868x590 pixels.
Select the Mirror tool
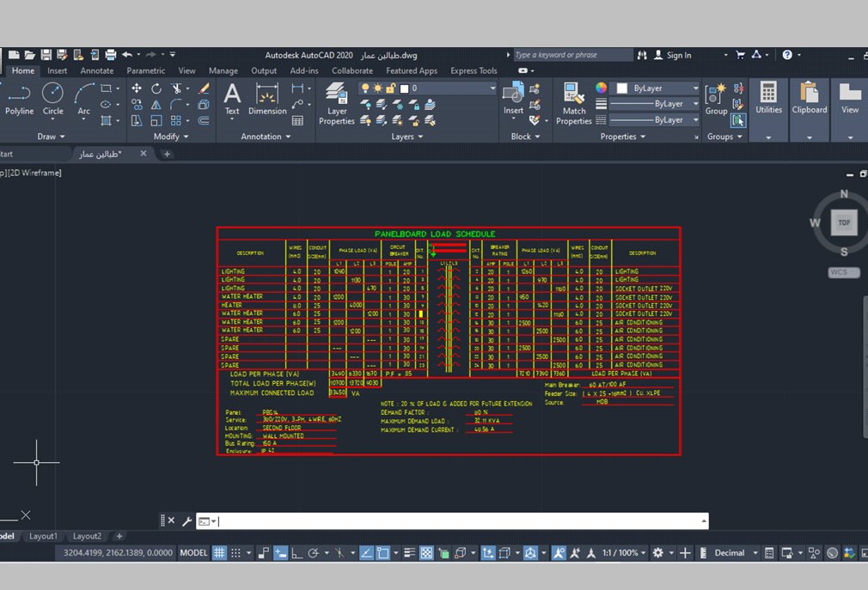pos(156,105)
